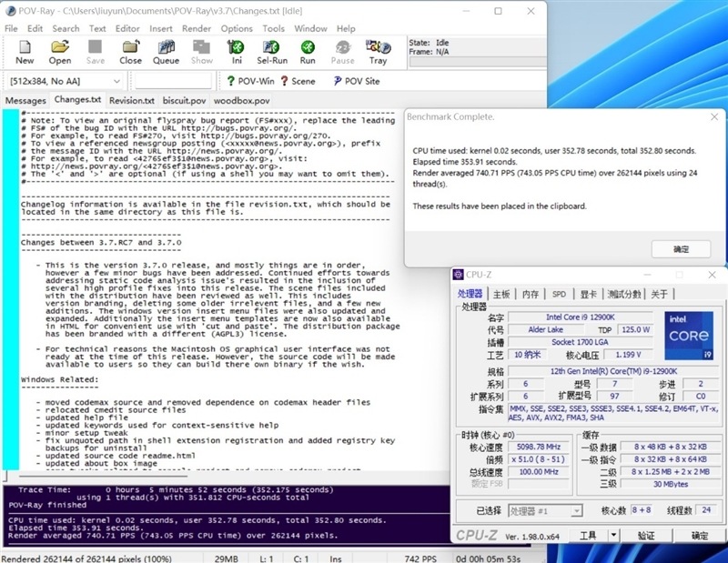Click the Open file toolbar icon

point(60,52)
